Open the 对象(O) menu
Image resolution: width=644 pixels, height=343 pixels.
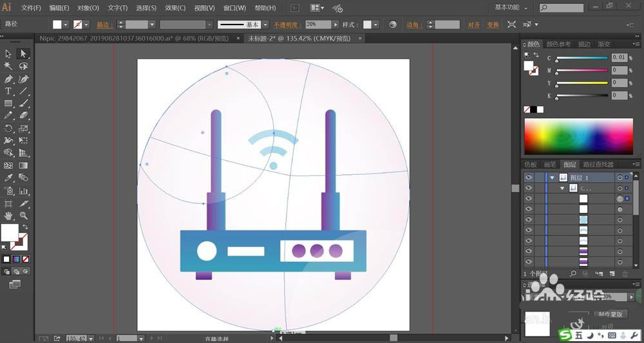[88, 8]
